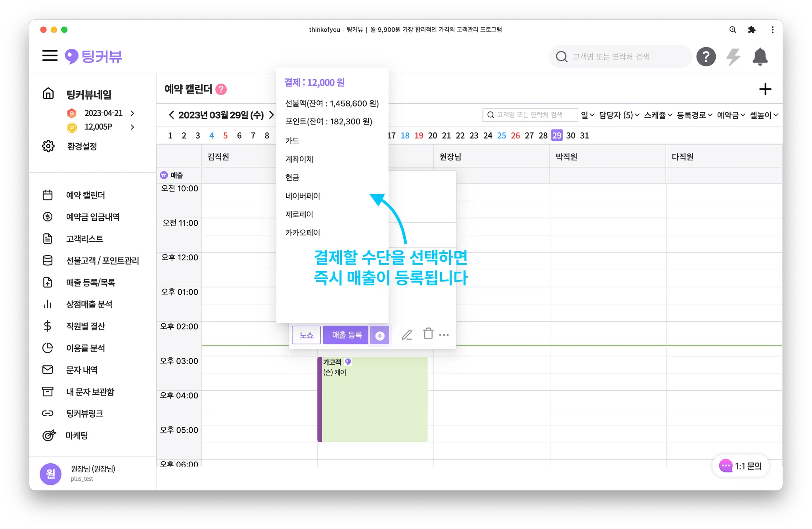This screenshot has height=529, width=812.
Task: Expand the 스케쥴 dropdown filter
Action: click(x=658, y=115)
